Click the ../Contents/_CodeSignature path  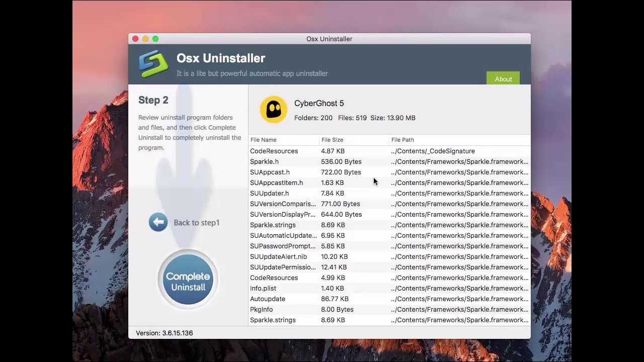pyautogui.click(x=433, y=151)
